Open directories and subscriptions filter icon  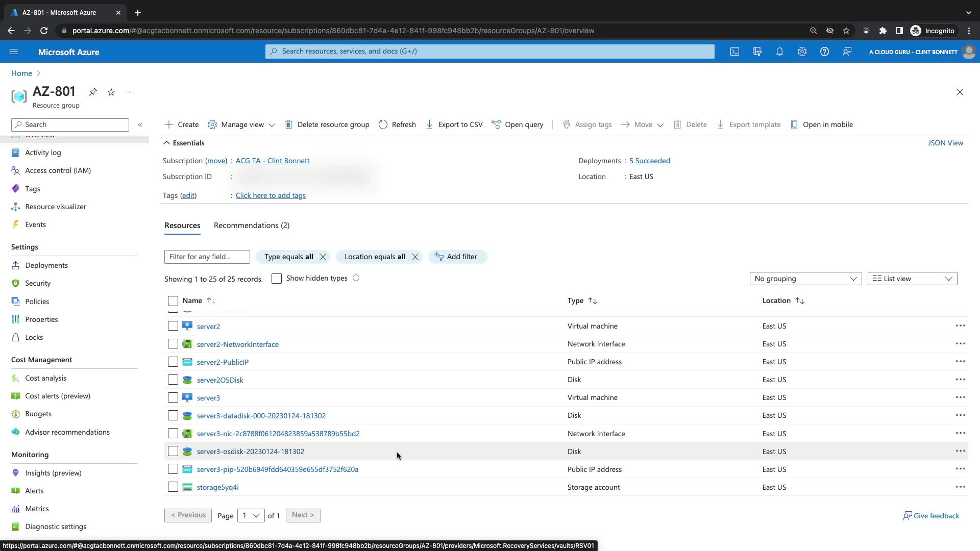tap(757, 52)
